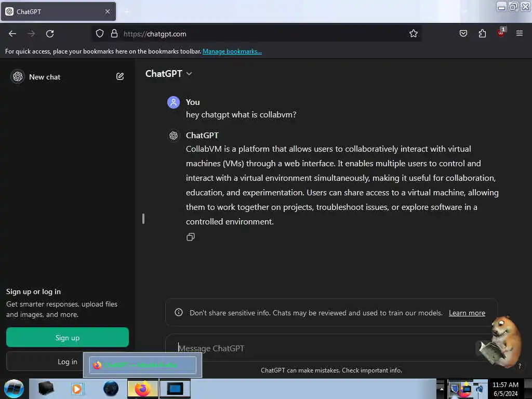The width and height of the screenshot is (532, 399).
Task: Click the compose new chat pencil icon
Action: click(120, 76)
